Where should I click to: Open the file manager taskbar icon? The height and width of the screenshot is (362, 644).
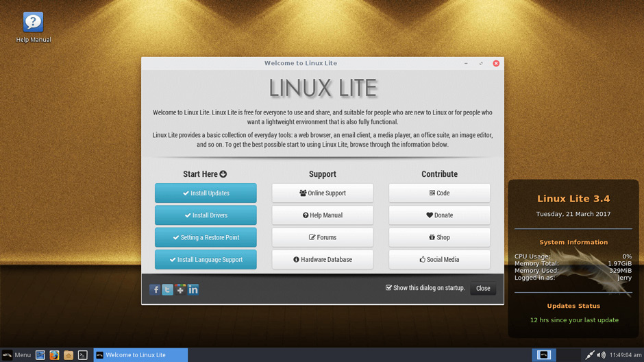click(x=69, y=355)
